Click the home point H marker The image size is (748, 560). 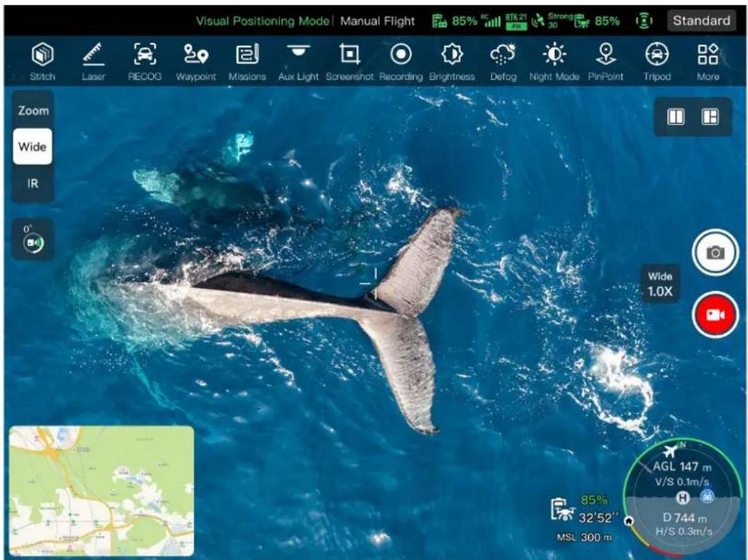(x=683, y=498)
